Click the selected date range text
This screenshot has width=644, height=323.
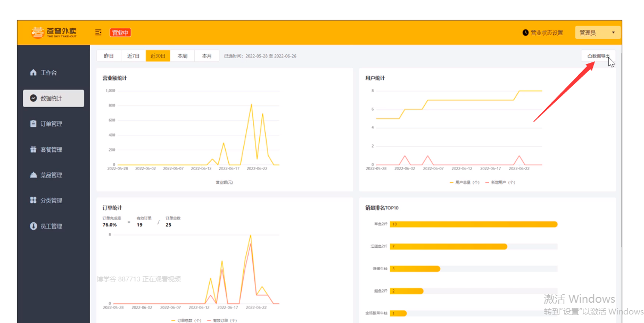click(x=260, y=55)
